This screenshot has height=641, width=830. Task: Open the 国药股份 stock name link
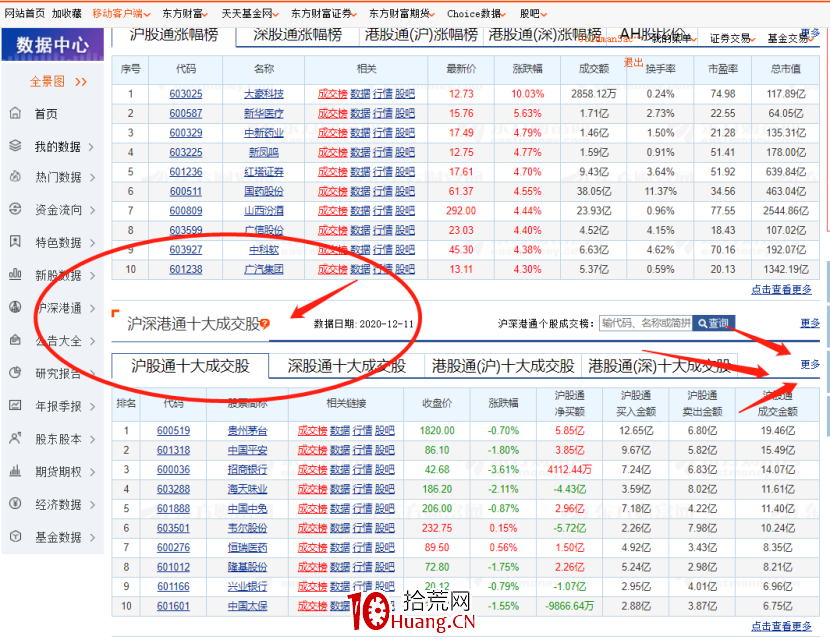pos(264,191)
